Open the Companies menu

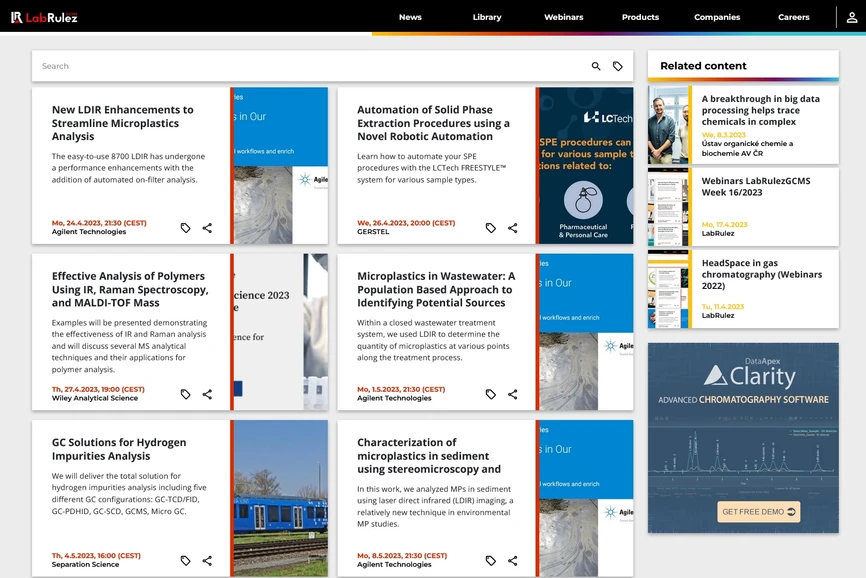tap(717, 17)
